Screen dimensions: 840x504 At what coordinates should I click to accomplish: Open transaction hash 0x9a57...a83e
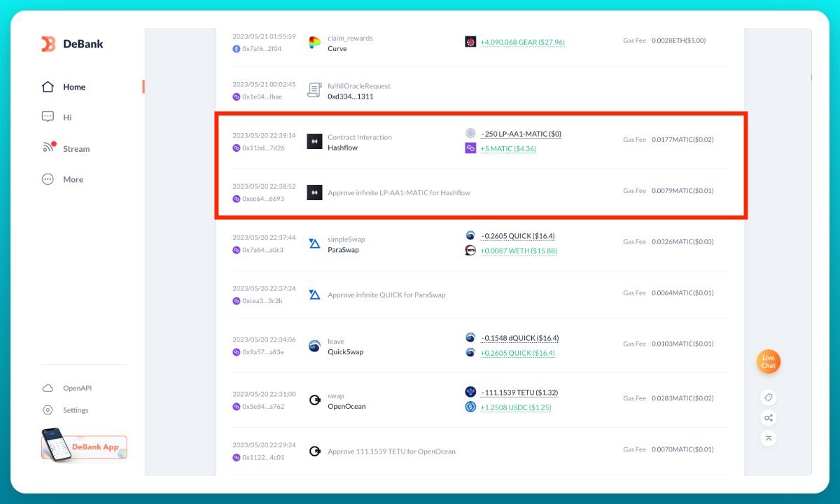pyautogui.click(x=263, y=352)
